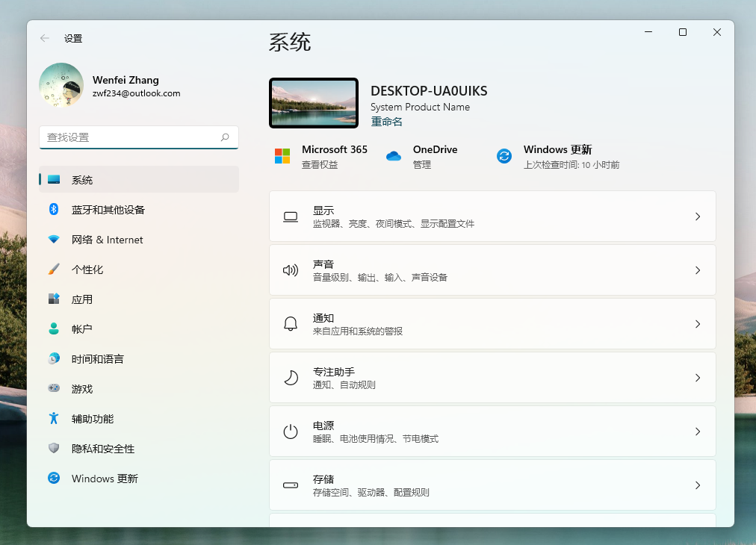Click the 应用 apps icon
This screenshot has height=545, width=756.
[x=54, y=299]
